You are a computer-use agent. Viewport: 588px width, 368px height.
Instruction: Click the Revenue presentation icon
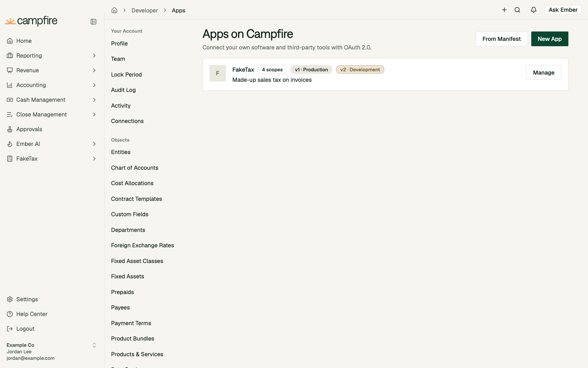pyautogui.click(x=10, y=70)
